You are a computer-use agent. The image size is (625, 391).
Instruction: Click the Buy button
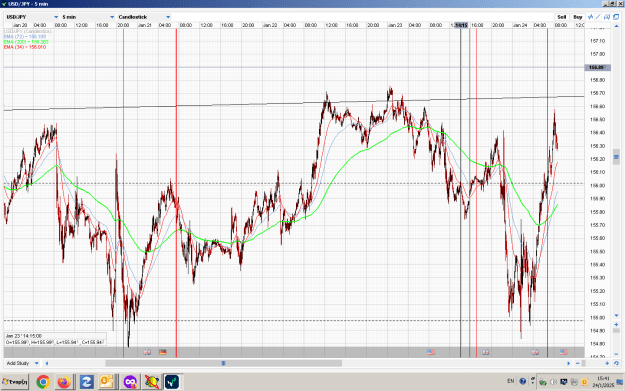578,17
